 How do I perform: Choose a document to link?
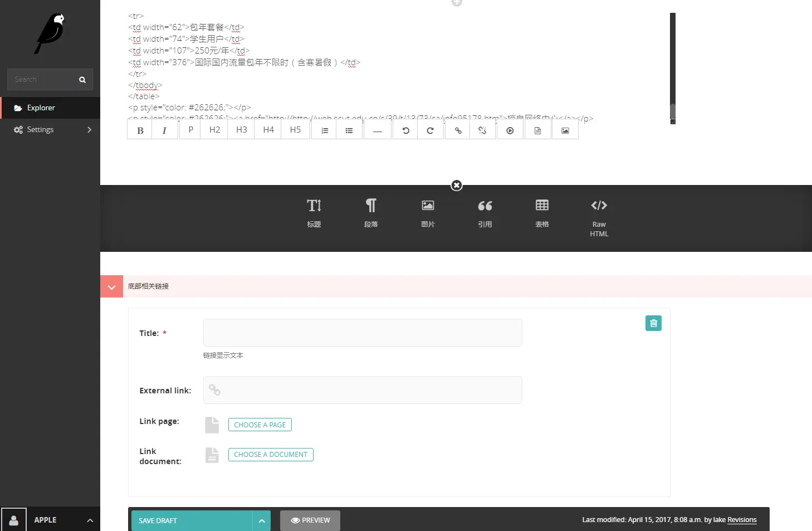click(271, 455)
